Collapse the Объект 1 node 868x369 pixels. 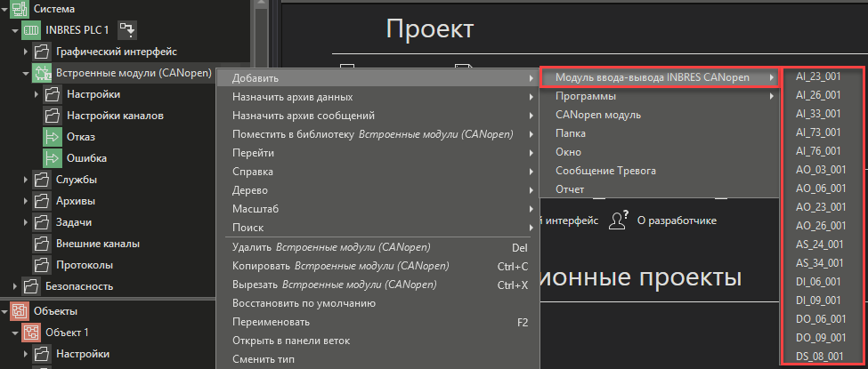click(15, 333)
